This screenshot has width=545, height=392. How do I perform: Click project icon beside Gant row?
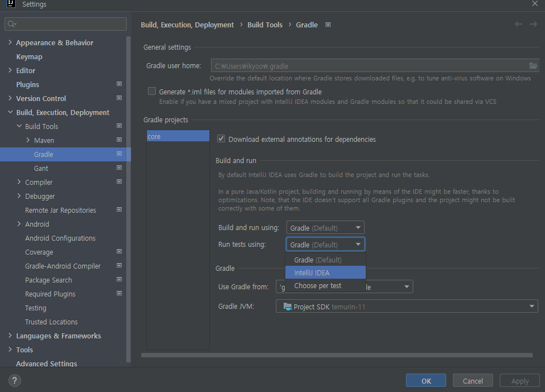[x=119, y=168]
